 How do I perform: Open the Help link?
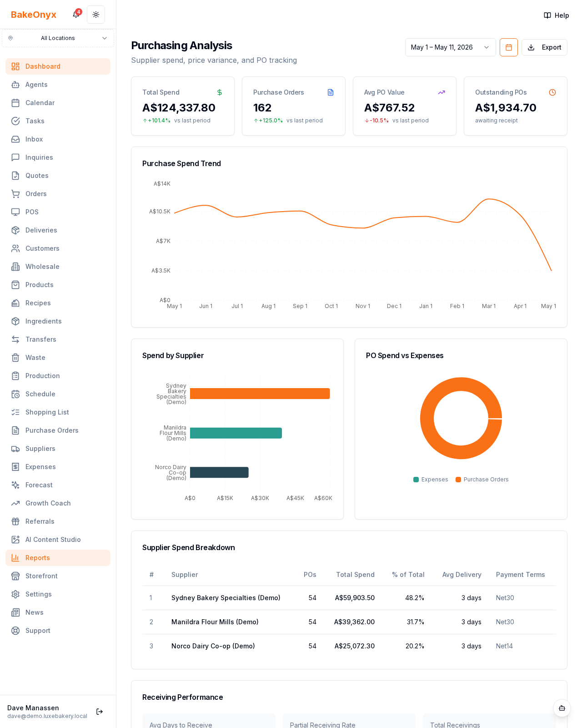(x=557, y=15)
